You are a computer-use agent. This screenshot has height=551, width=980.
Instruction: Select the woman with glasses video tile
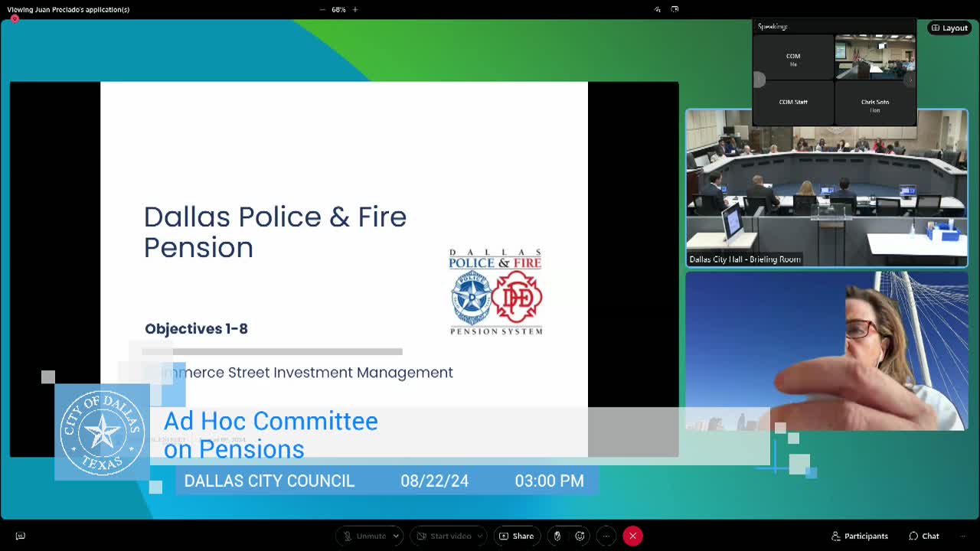(x=827, y=350)
